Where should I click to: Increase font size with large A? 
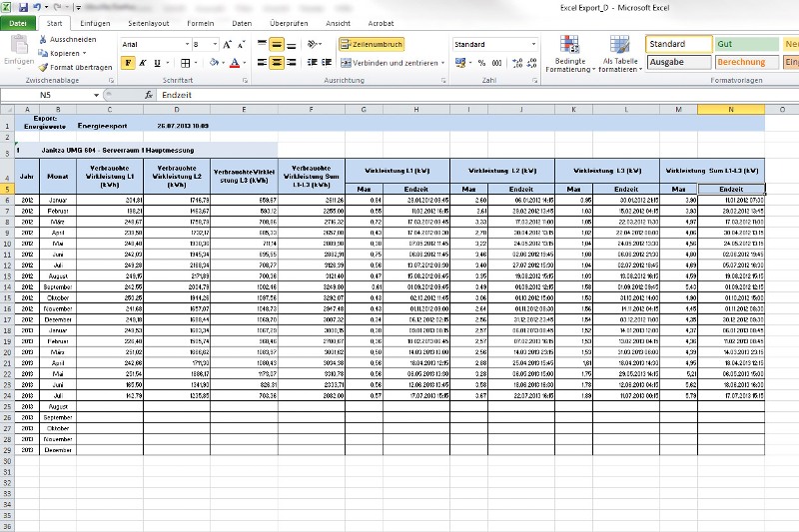[228, 44]
